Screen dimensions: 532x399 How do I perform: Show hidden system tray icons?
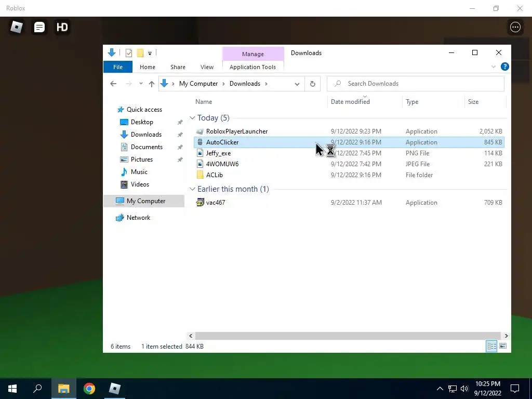click(x=440, y=389)
